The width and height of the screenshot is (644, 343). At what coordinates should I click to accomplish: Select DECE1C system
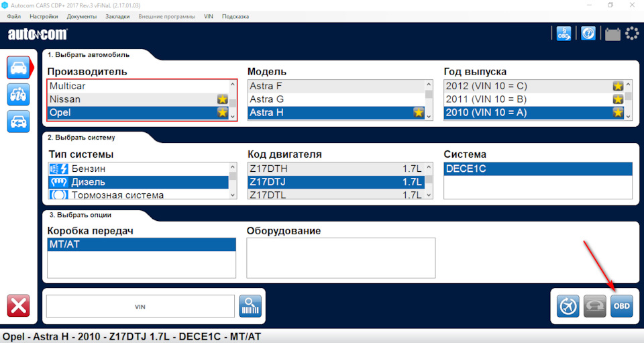(538, 169)
